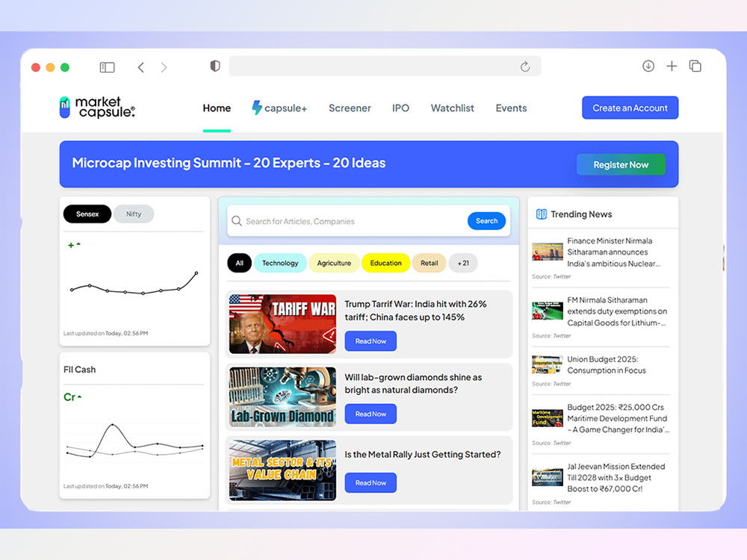Open the lab-grown diamonds headline

click(414, 383)
